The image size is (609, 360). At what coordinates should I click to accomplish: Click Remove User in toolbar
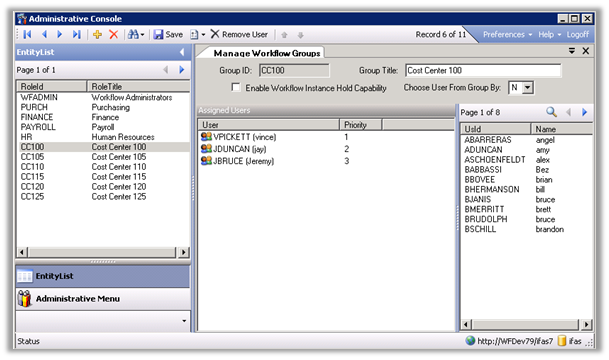point(239,35)
